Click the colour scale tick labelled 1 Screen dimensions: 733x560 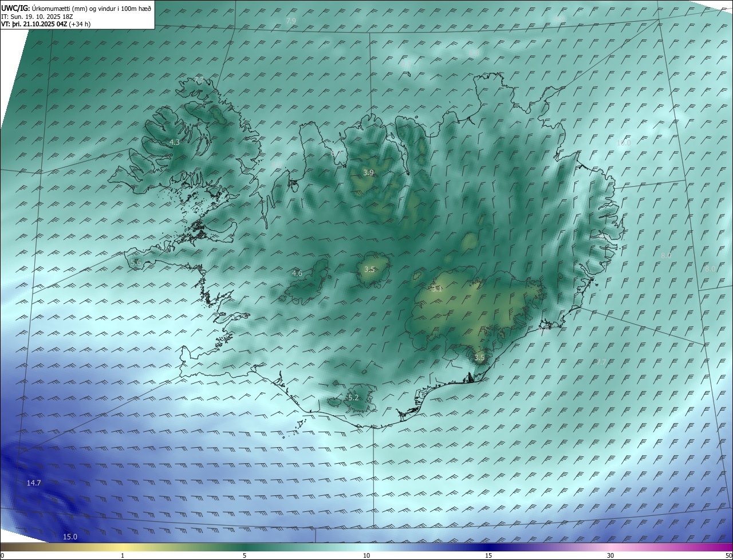[x=123, y=555]
